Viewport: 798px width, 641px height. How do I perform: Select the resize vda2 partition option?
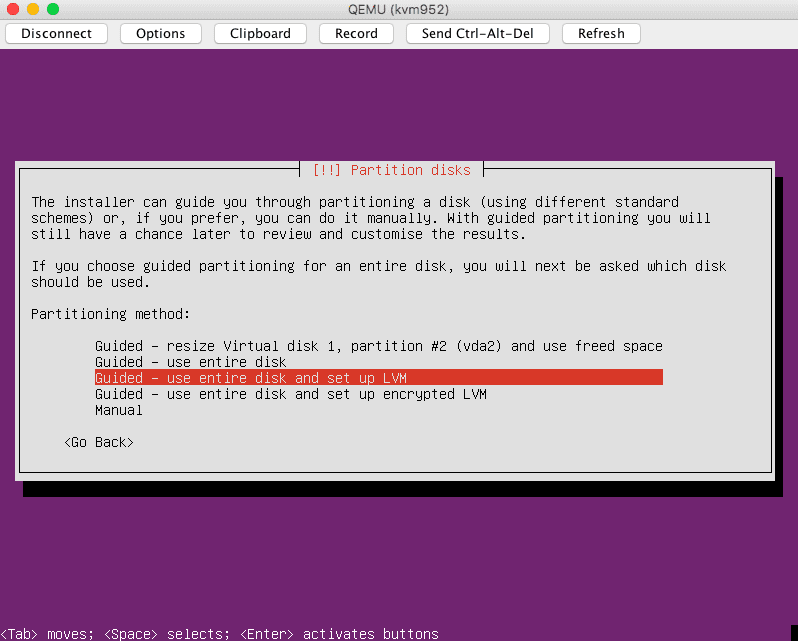(378, 346)
